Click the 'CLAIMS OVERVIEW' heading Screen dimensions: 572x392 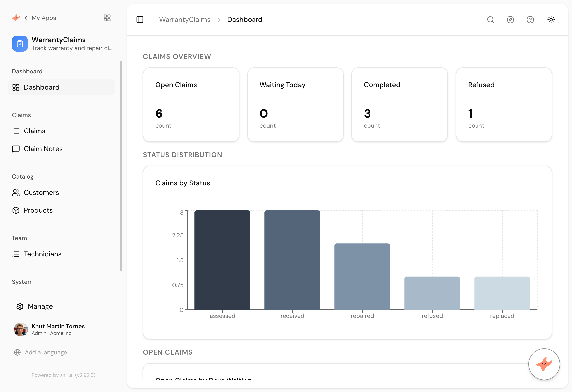point(177,57)
